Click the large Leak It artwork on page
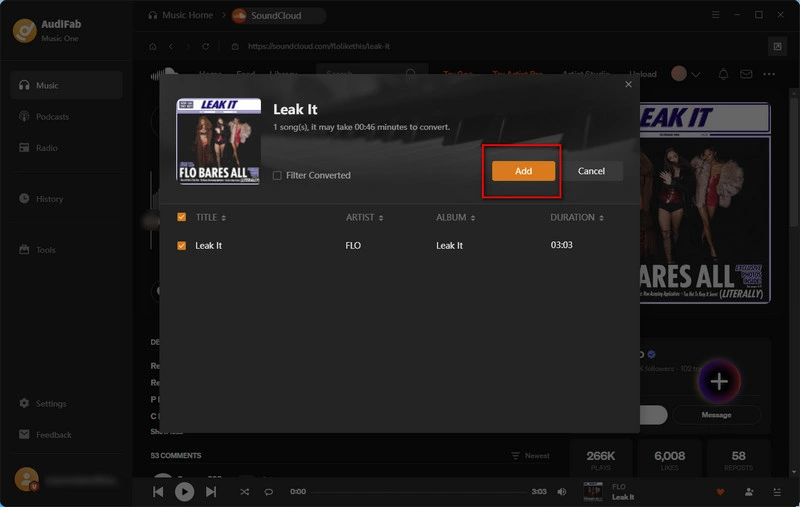 [x=705, y=202]
